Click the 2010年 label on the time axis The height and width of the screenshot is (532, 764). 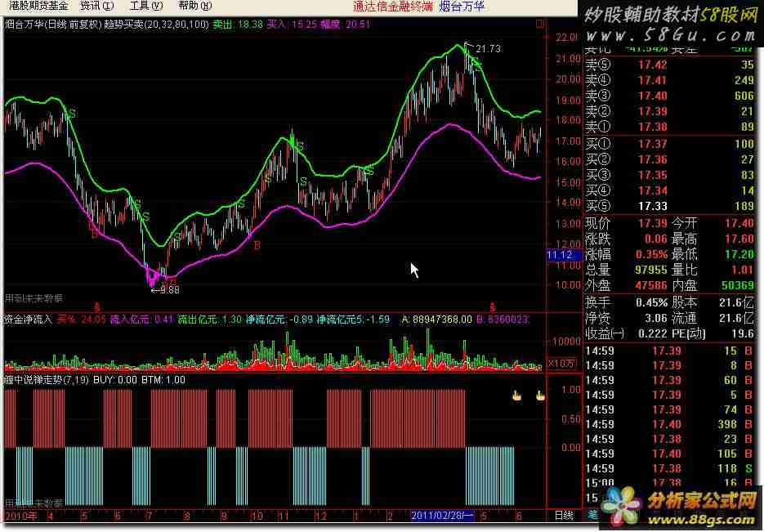[x=21, y=516]
